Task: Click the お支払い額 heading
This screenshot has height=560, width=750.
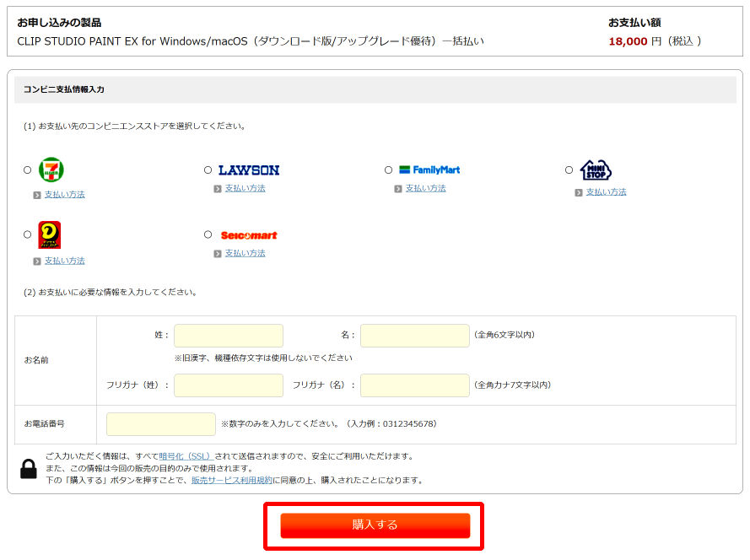Action: 634,23
